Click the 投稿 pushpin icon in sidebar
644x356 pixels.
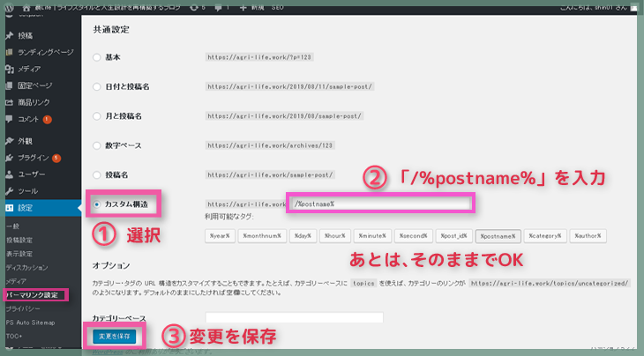10,35
